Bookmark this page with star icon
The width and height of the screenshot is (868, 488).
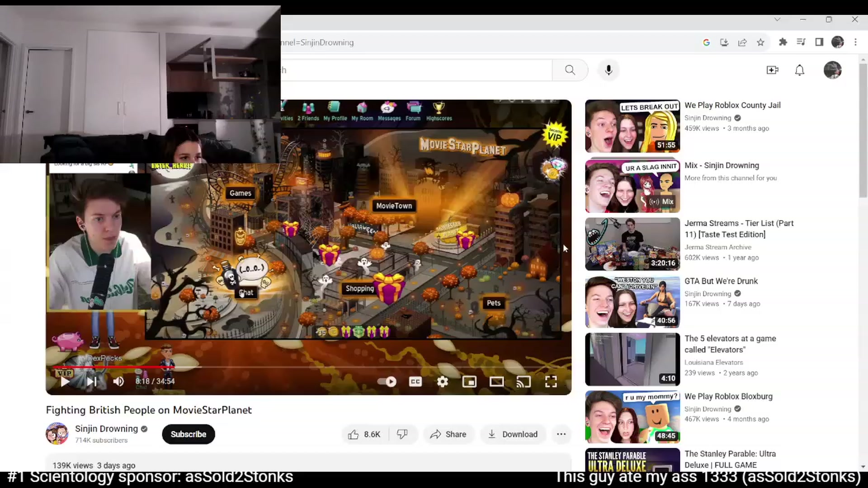760,42
